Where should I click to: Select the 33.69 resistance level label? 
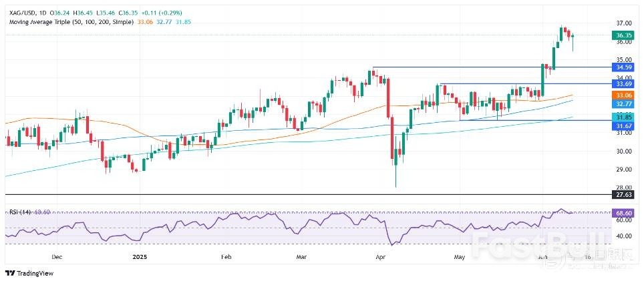click(x=624, y=84)
